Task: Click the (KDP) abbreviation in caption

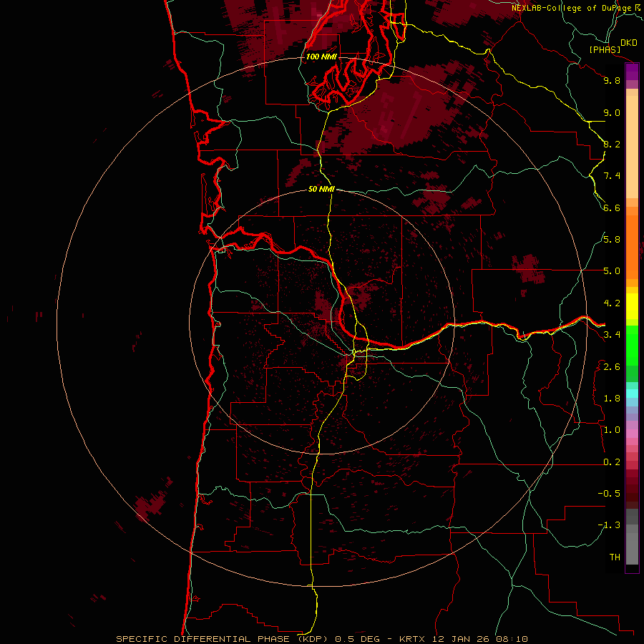Action: [314, 639]
